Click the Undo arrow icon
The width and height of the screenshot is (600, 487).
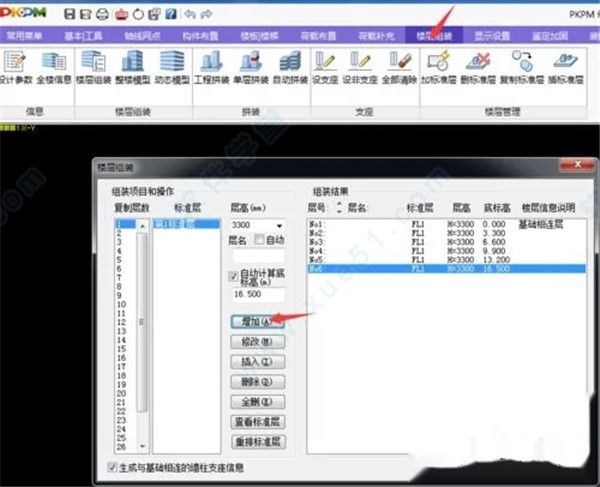pyautogui.click(x=190, y=14)
